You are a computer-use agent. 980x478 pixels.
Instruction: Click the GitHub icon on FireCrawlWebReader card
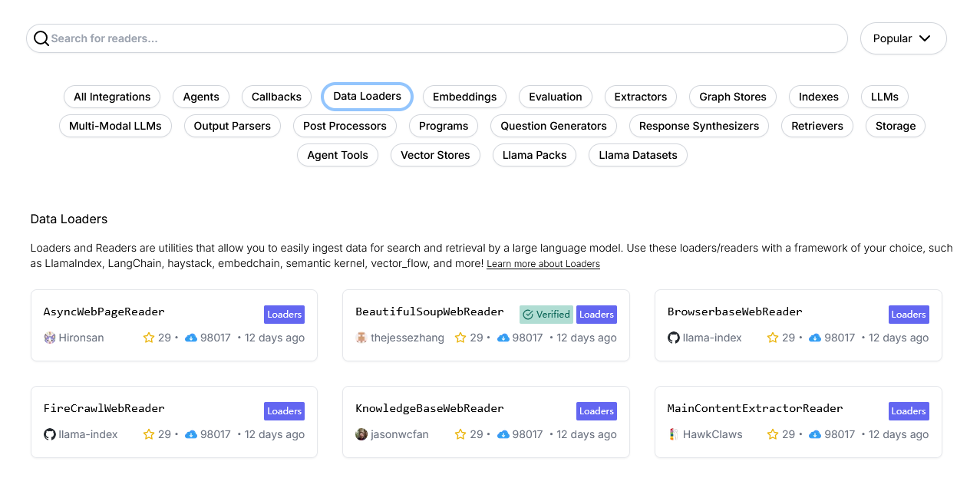tap(50, 434)
